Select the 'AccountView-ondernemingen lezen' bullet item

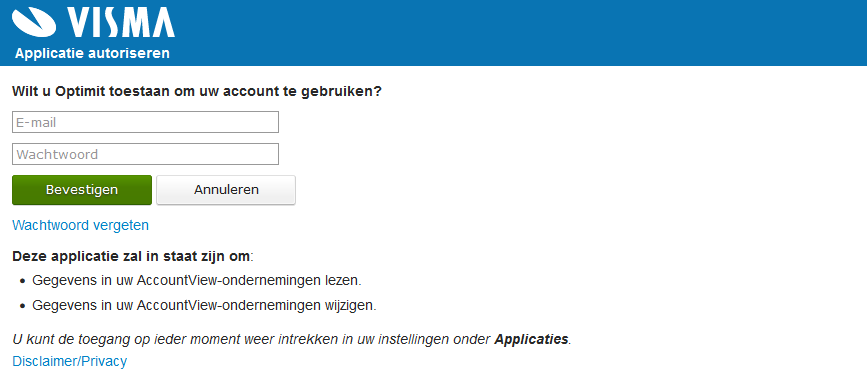coord(196,280)
